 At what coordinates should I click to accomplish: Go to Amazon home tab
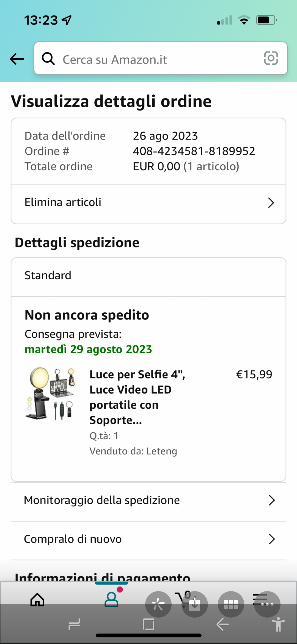click(x=37, y=600)
